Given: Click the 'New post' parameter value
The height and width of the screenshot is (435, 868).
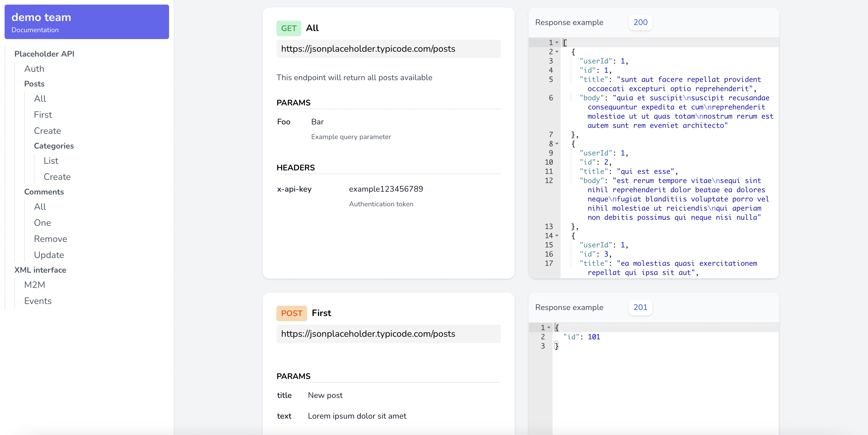Looking at the screenshot, I should [x=325, y=396].
